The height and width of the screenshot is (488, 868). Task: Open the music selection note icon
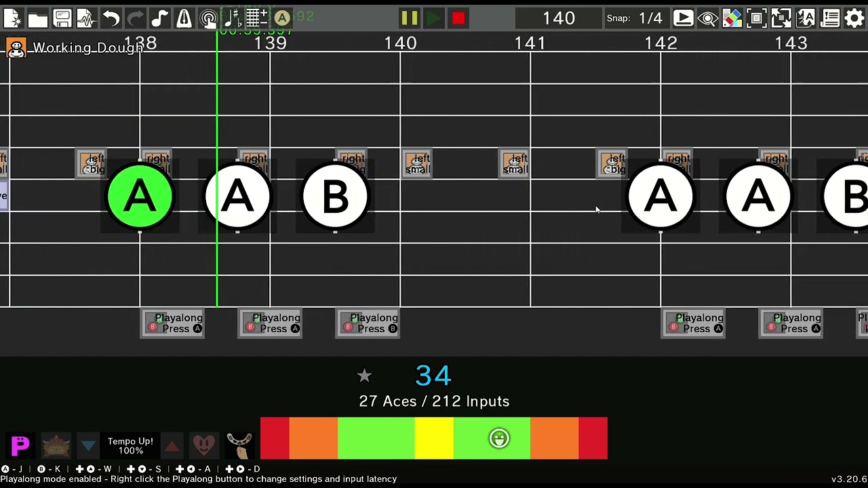159,18
